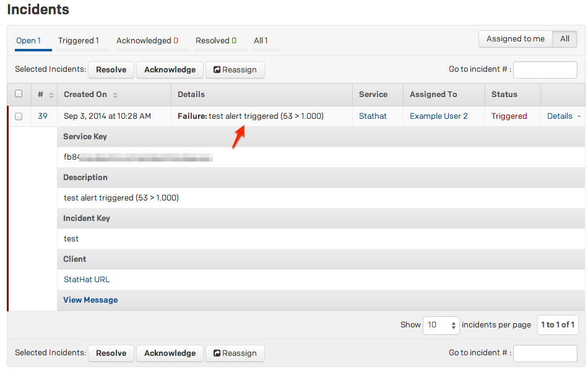
Task: Tick the checkbox for incident 39
Action: coord(19,116)
